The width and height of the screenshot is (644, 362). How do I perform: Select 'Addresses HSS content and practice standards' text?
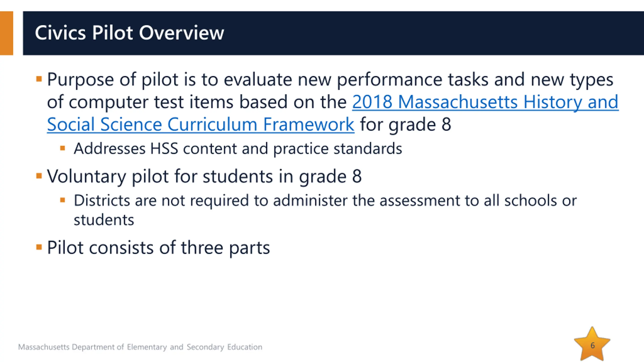(238, 149)
